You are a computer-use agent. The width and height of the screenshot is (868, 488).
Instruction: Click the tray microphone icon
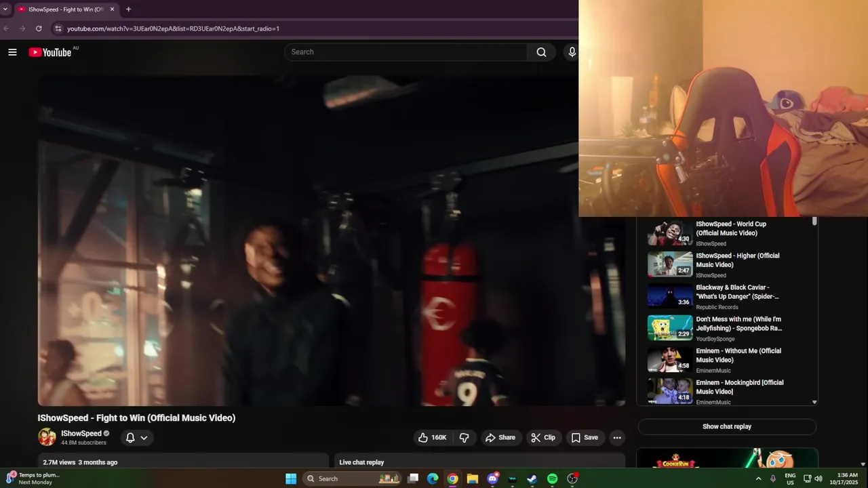pos(773,479)
